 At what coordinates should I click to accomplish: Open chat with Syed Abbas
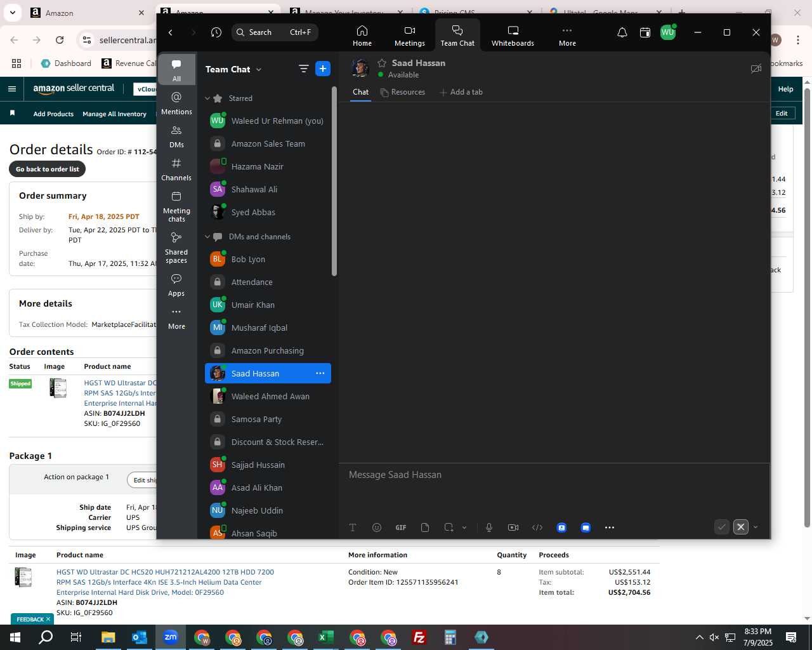click(268, 212)
